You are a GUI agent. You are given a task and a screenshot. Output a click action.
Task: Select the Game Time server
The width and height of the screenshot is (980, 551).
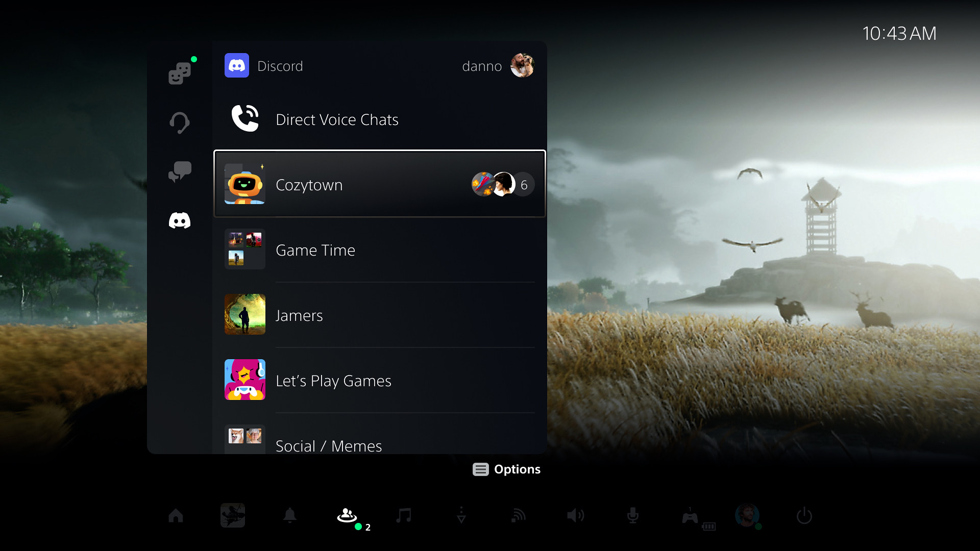[x=379, y=249]
